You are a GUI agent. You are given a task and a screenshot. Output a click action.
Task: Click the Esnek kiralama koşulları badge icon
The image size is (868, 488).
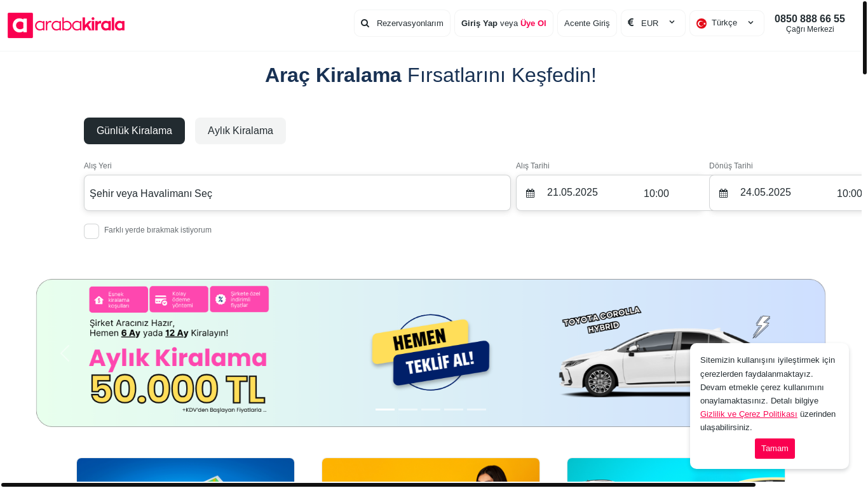point(99,300)
